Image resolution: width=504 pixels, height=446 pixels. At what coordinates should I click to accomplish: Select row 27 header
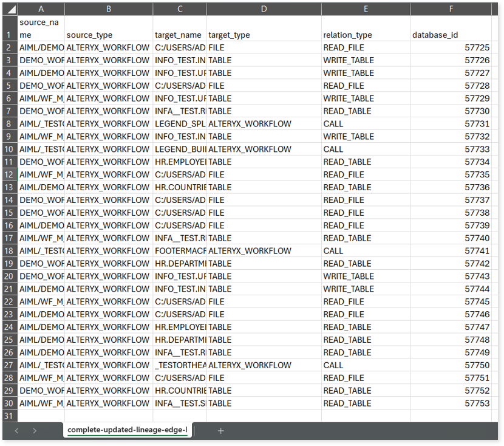click(10, 365)
